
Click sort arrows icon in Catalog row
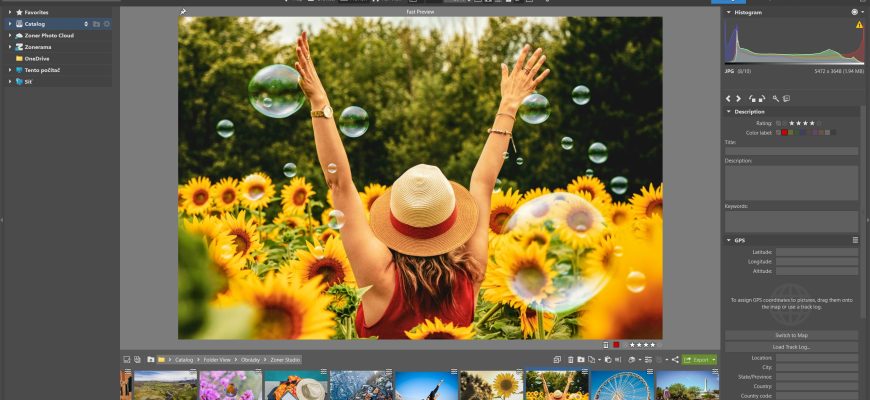click(86, 24)
